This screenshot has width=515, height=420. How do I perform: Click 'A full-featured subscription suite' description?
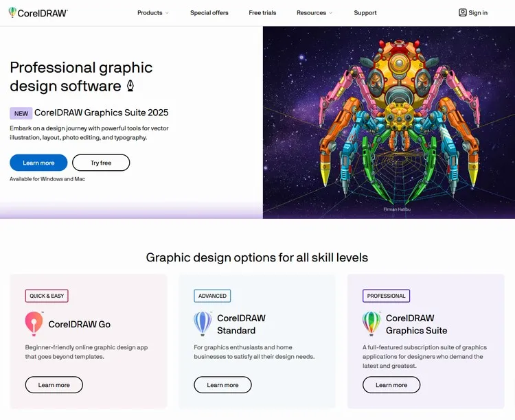click(x=424, y=356)
